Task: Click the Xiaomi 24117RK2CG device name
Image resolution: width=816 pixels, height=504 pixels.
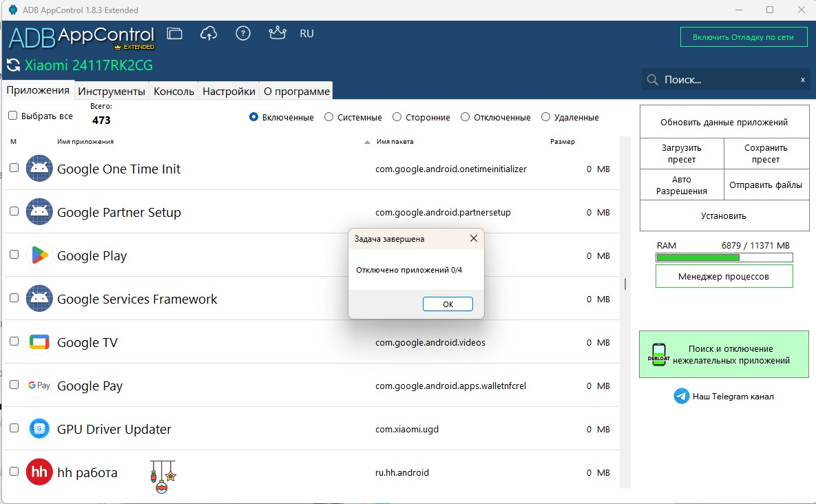Action: [x=89, y=65]
